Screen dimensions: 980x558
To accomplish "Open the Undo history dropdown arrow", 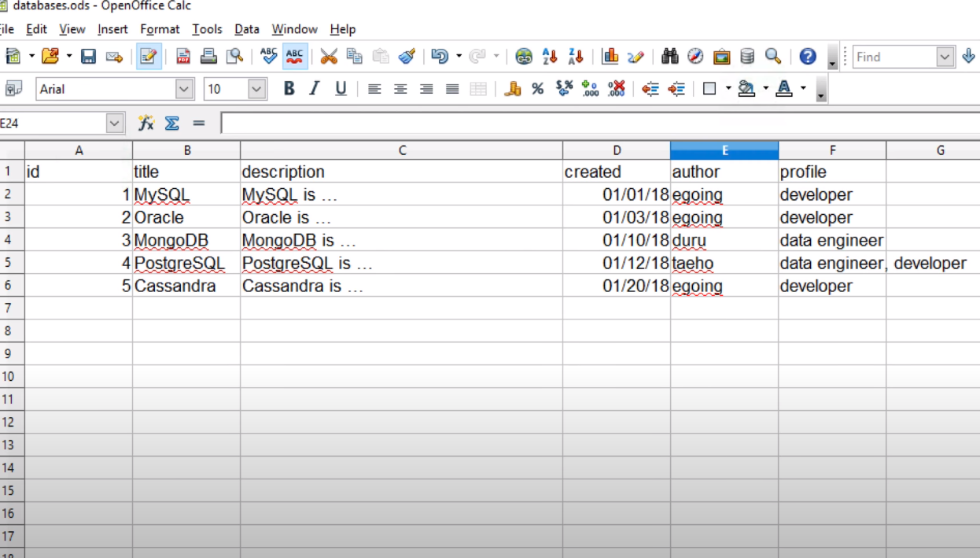I will (459, 56).
